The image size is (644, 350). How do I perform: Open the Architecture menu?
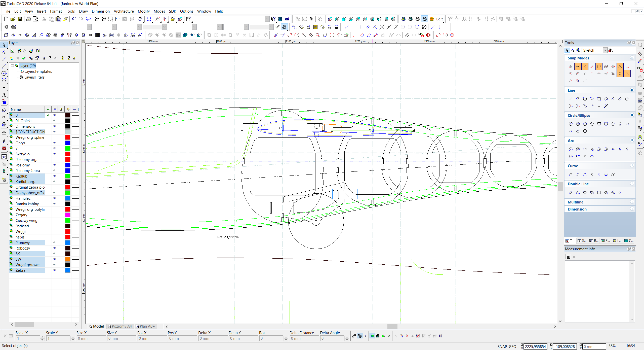pyautogui.click(x=124, y=11)
